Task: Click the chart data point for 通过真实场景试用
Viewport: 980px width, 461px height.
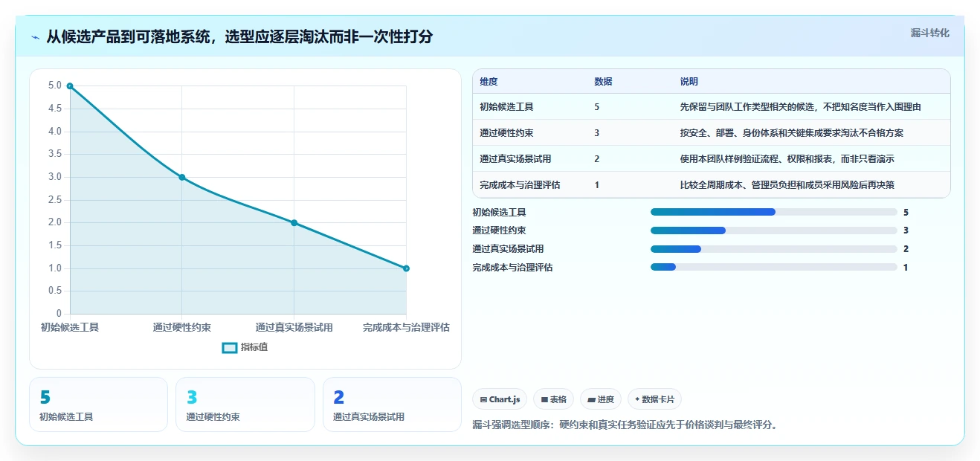Action: point(294,223)
